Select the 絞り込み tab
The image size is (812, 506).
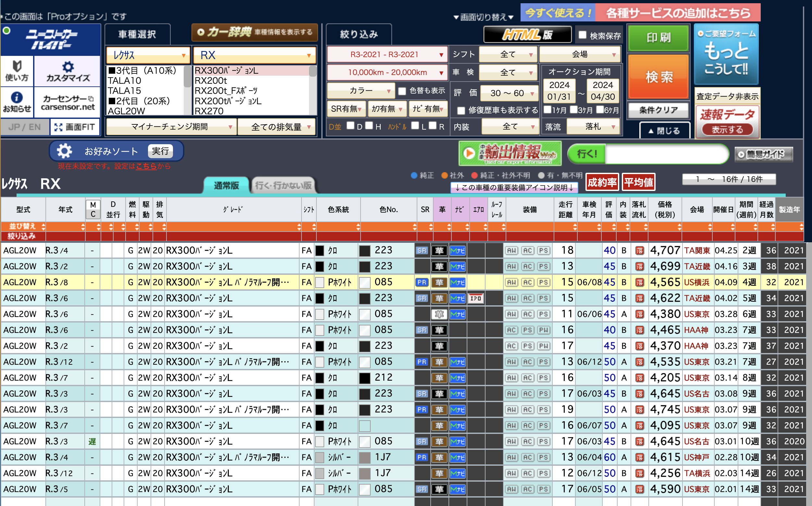point(359,34)
